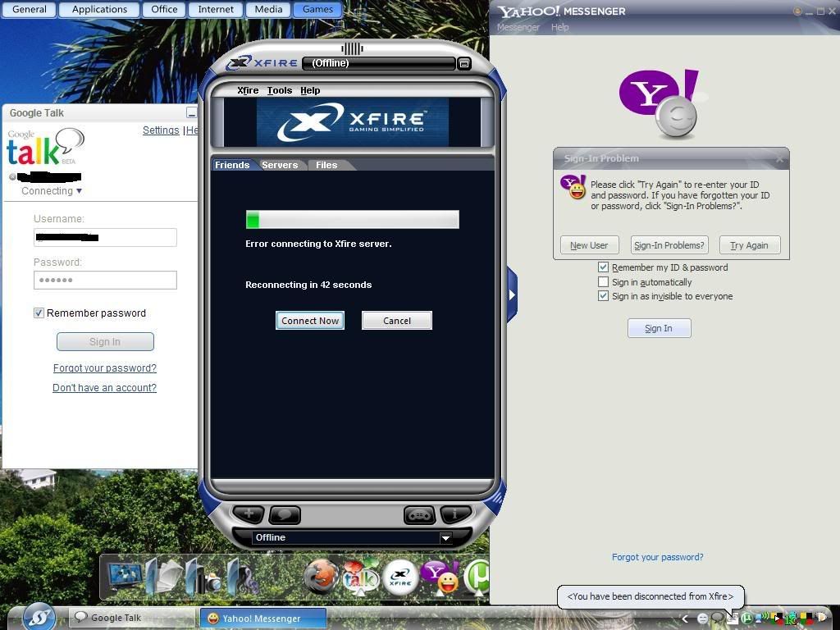
Task: Open Yahoo Messenger Help menu
Action: click(559, 27)
